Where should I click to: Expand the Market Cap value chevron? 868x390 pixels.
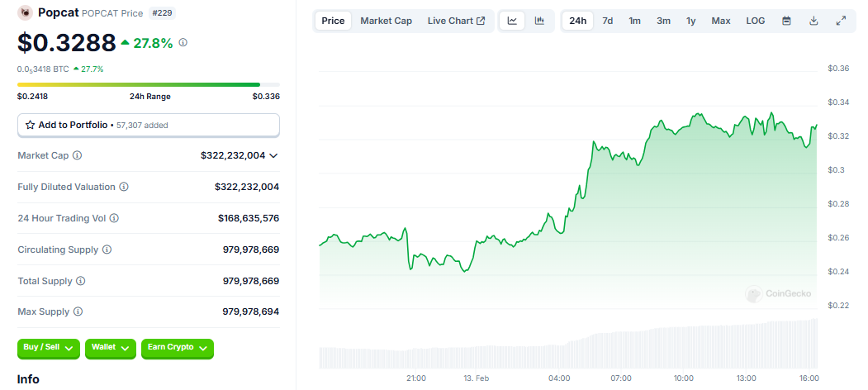point(273,155)
